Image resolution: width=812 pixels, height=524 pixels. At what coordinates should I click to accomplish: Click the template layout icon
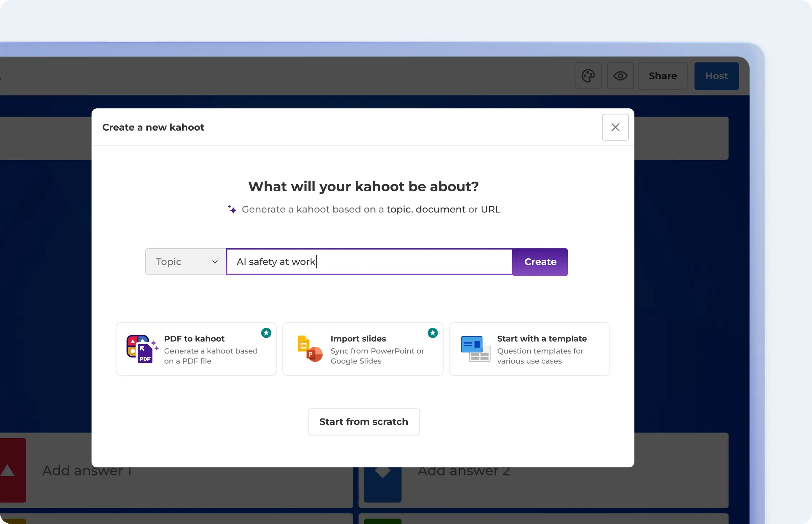476,349
